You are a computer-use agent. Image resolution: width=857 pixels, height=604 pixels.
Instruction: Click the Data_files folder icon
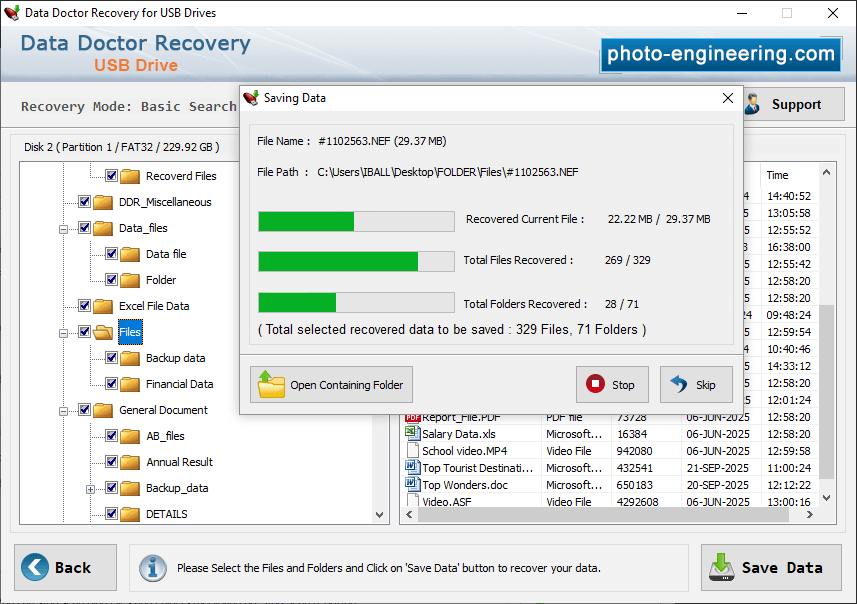coord(103,228)
